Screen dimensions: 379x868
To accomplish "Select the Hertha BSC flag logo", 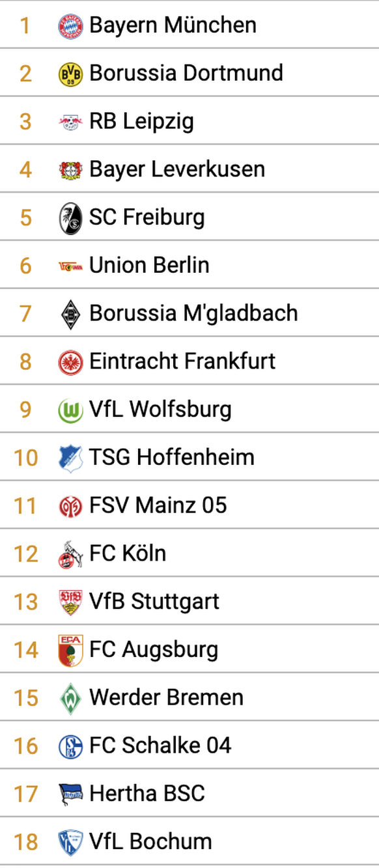I will (x=70, y=794).
